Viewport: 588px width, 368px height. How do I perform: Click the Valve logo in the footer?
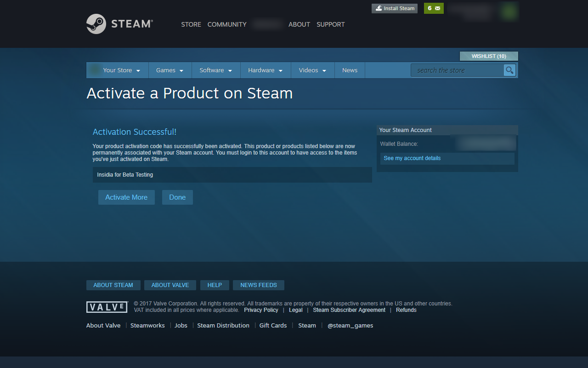pyautogui.click(x=107, y=307)
